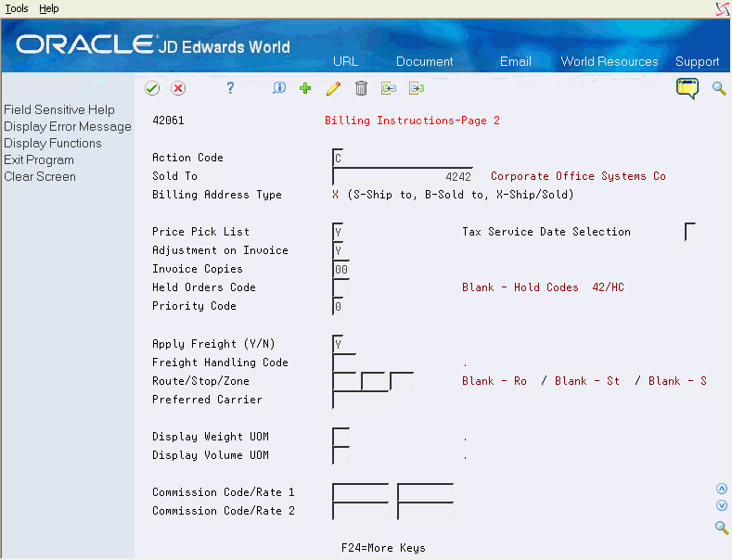This screenshot has height=560, width=732.
Task: Select Exit Program link
Action: pyautogui.click(x=39, y=160)
